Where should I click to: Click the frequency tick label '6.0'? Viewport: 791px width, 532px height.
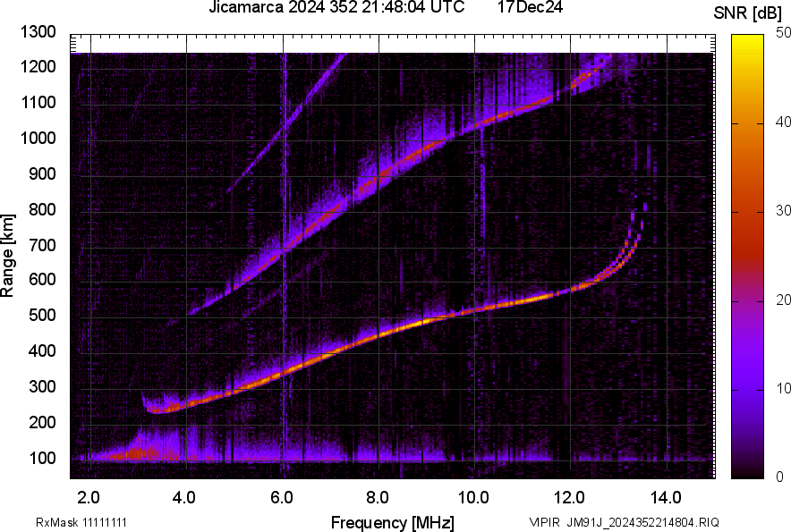click(x=282, y=498)
